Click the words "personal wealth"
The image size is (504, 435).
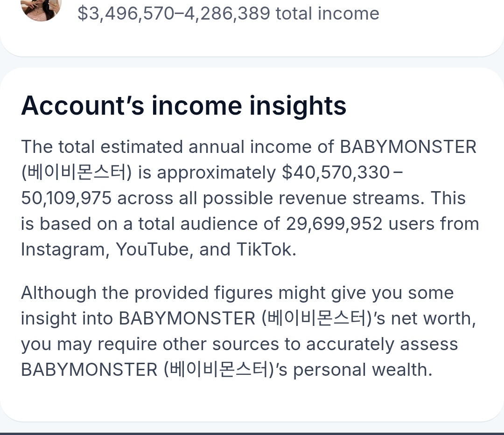click(x=362, y=370)
